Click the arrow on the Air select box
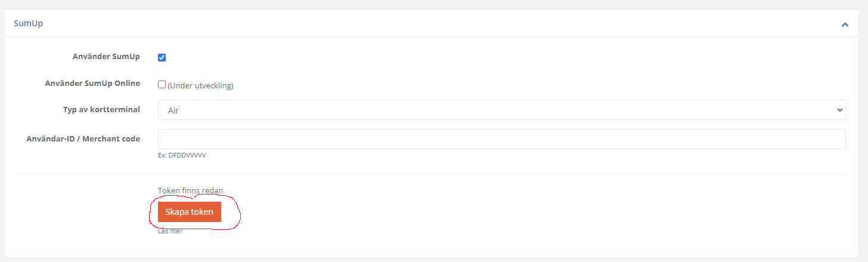 (840, 110)
